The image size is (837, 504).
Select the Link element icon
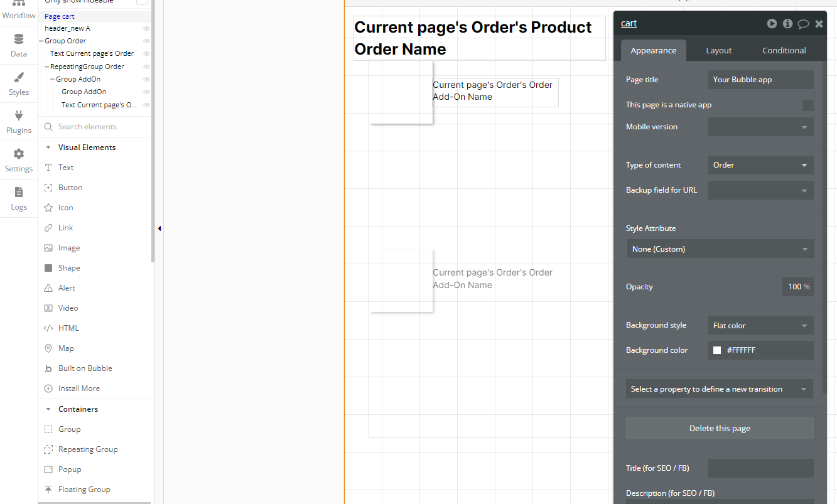[48, 228]
